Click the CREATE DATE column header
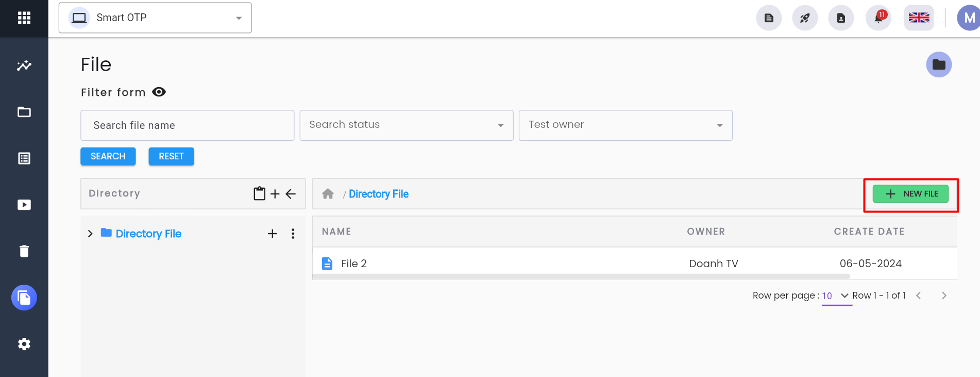Image resolution: width=980 pixels, height=377 pixels. (x=869, y=232)
